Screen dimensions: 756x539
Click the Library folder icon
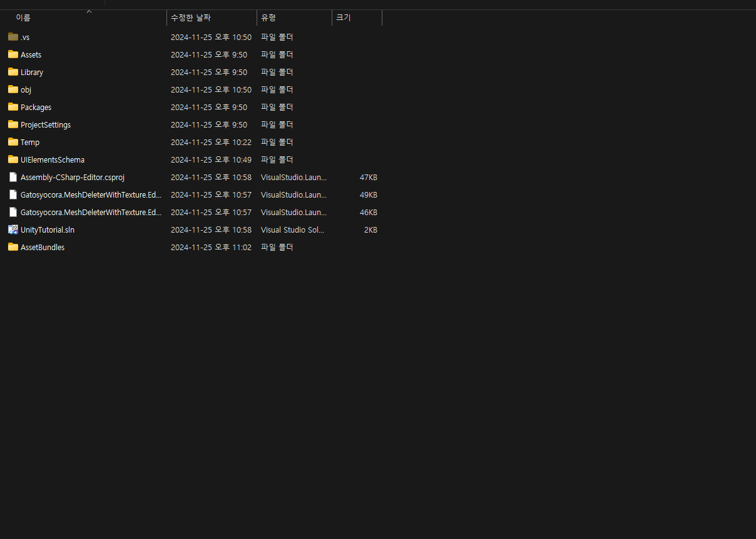[x=13, y=72]
